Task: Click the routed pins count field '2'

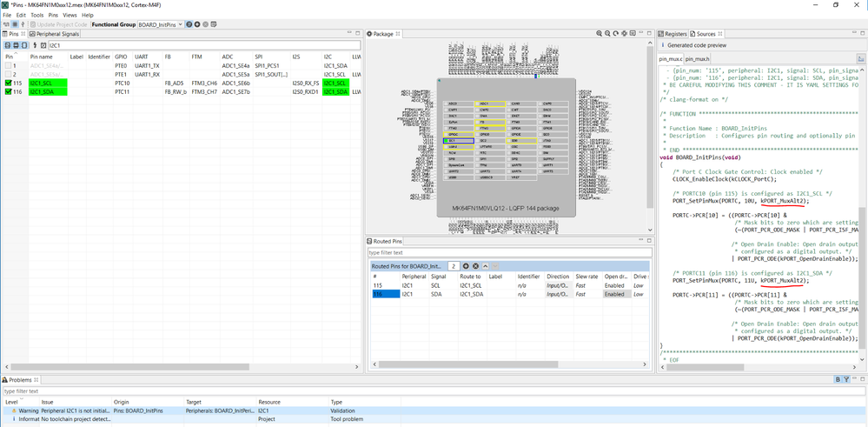Action: click(453, 266)
